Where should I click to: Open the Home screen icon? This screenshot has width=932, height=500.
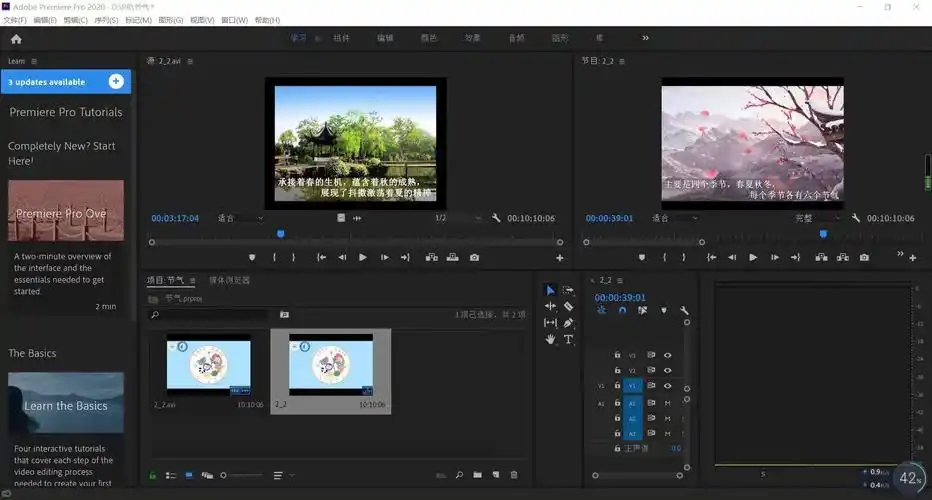(x=16, y=39)
